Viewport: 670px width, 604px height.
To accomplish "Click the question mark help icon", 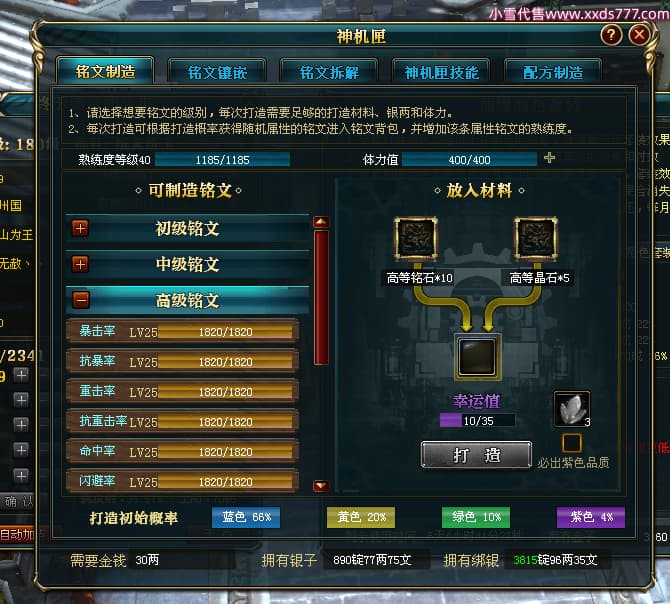I will point(611,34).
